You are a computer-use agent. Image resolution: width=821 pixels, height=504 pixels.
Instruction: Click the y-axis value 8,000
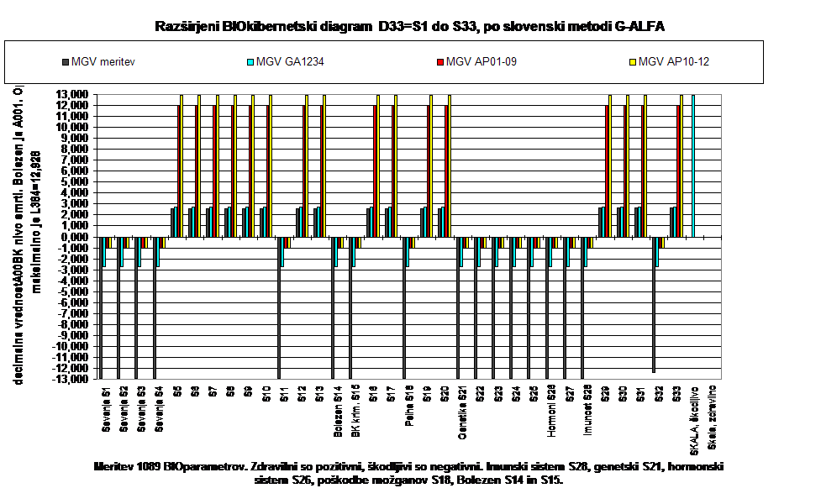coord(75,150)
